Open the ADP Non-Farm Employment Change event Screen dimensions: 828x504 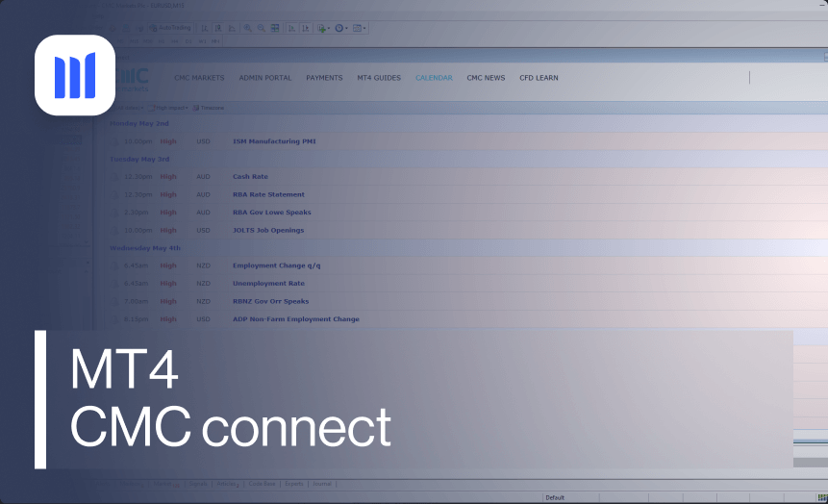pyautogui.click(x=296, y=319)
